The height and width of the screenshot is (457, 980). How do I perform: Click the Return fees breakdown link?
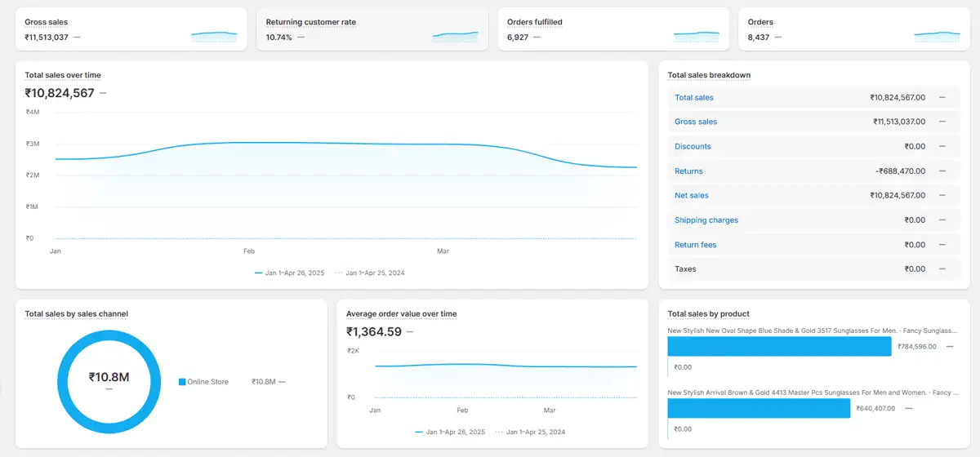coord(695,245)
